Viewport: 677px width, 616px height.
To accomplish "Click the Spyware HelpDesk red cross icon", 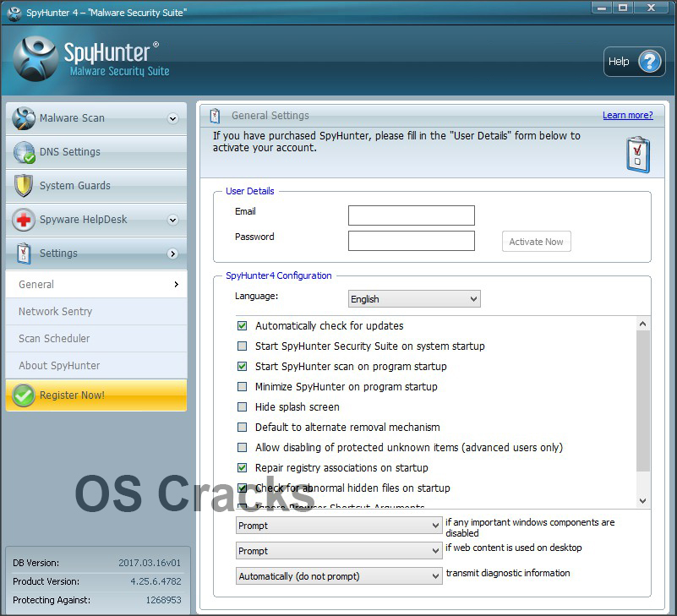I will click(24, 220).
